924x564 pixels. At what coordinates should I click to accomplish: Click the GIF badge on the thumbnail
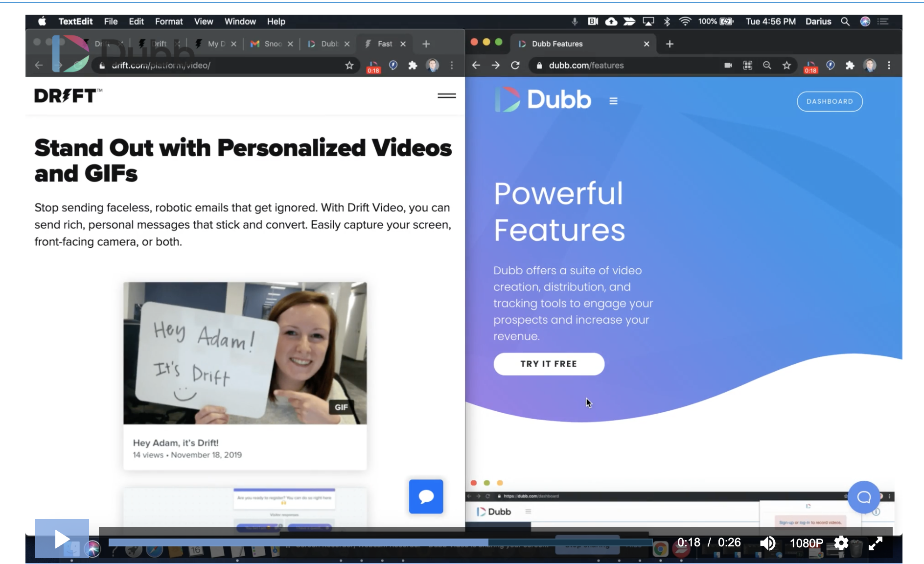(341, 407)
